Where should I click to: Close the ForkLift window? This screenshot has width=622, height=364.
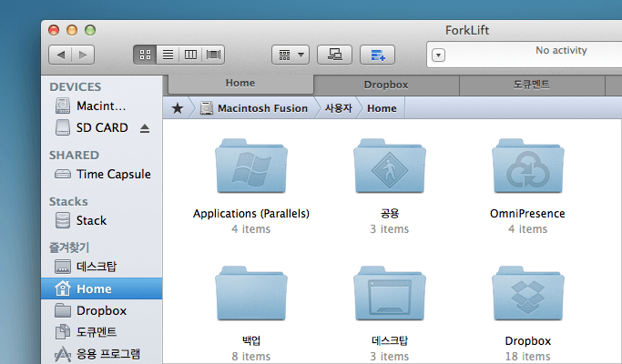click(x=54, y=30)
